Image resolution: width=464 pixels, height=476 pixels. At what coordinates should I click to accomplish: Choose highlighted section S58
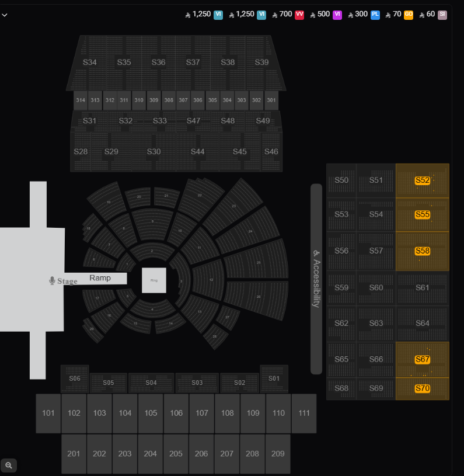[x=423, y=251]
